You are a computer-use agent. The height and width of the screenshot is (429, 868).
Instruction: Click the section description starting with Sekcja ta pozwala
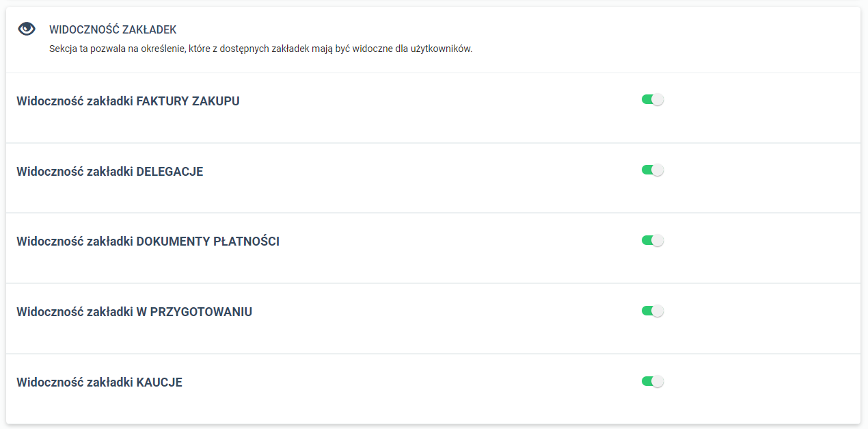point(261,49)
